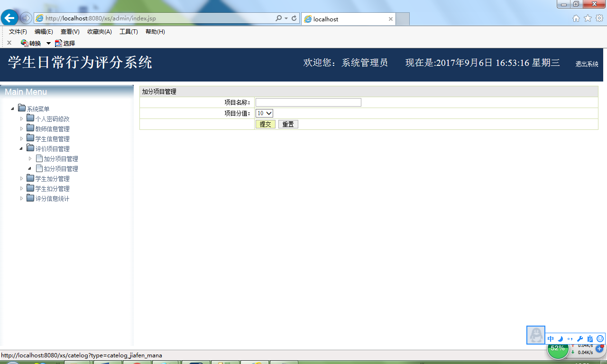
Task: Click the folder icon beside 评价项目管理
Action: [x=30, y=148]
